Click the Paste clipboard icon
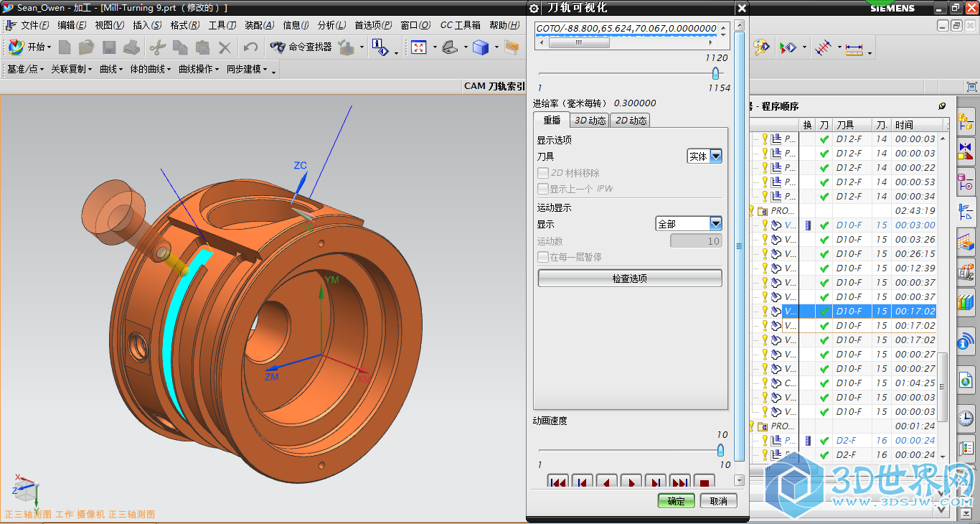 [x=202, y=47]
